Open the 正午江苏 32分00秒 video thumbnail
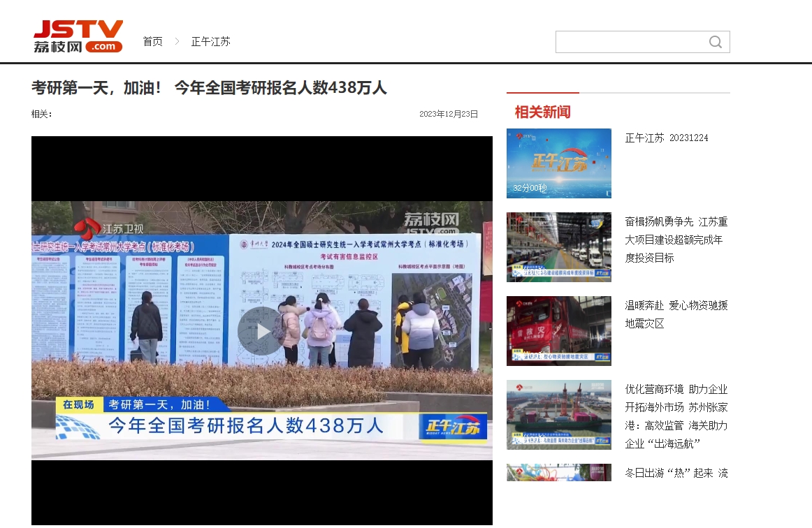The height and width of the screenshot is (528, 812). (558, 163)
